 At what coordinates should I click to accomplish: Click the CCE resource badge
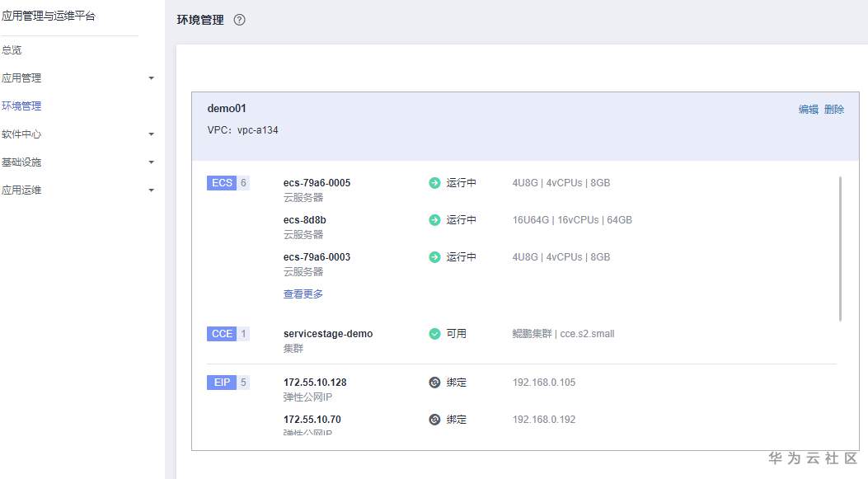point(223,334)
